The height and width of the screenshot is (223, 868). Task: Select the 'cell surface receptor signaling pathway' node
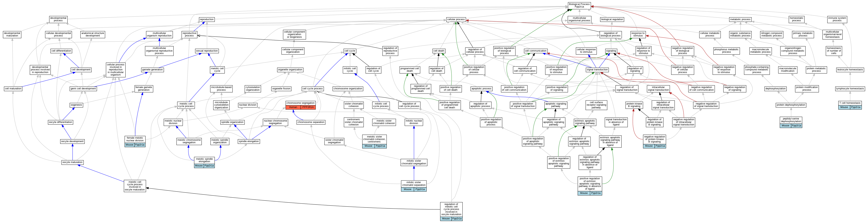[596, 105]
